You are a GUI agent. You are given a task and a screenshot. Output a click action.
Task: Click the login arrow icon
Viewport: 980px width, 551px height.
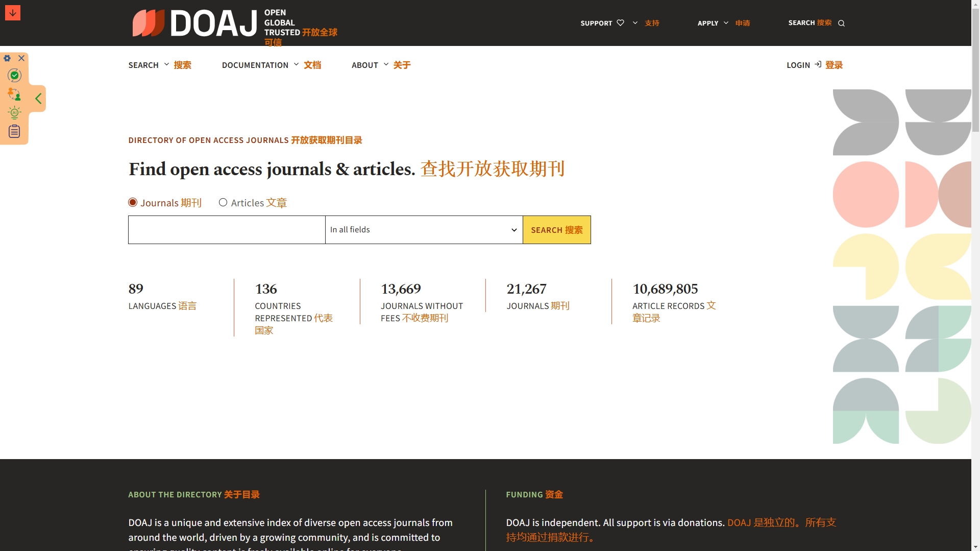tap(818, 64)
